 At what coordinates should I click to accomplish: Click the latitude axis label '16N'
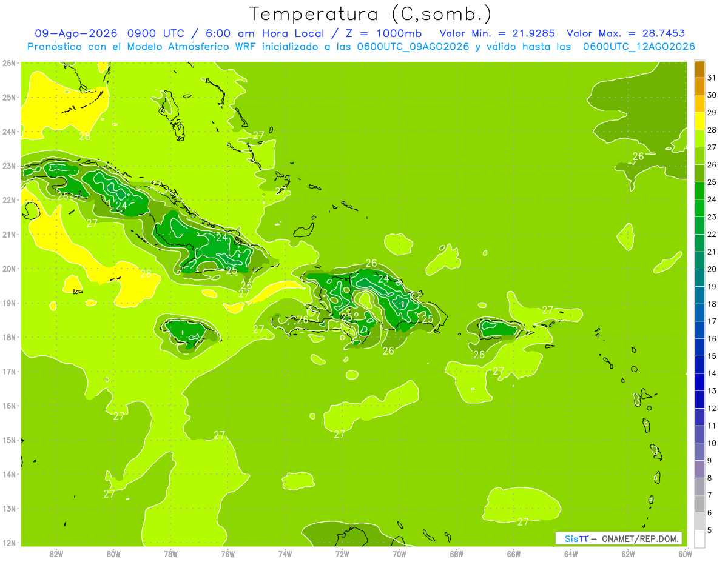point(9,406)
